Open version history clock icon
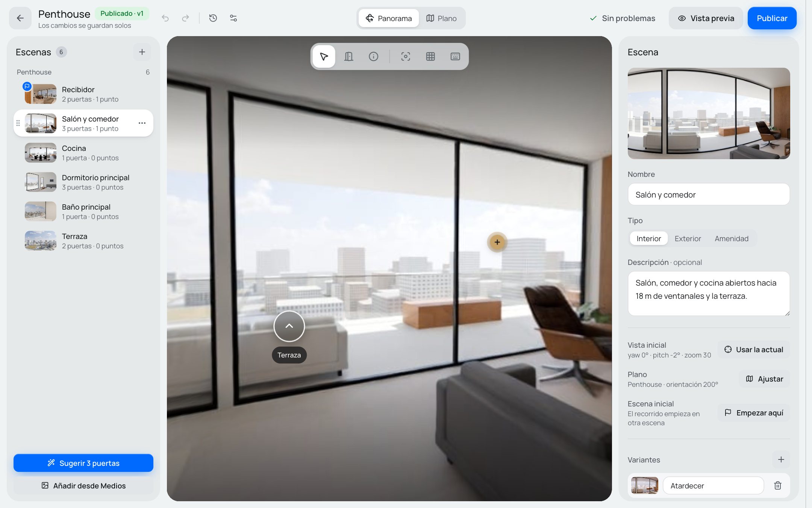The width and height of the screenshot is (812, 508). click(213, 18)
